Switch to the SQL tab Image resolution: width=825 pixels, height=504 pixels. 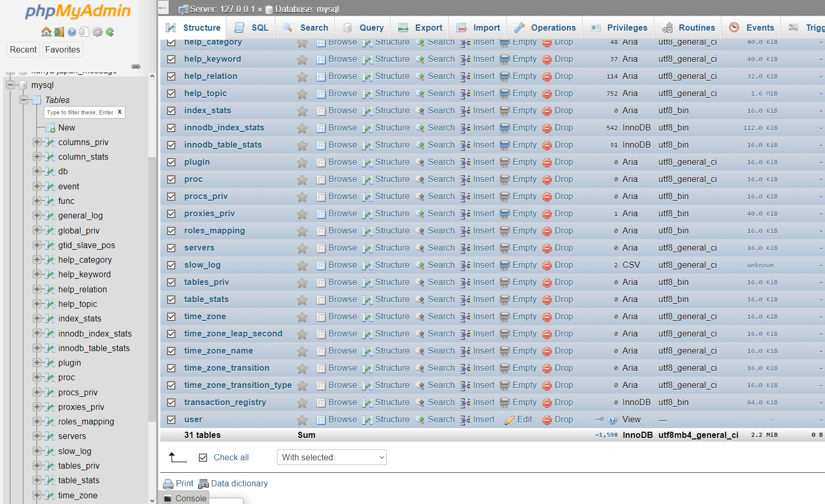point(251,28)
